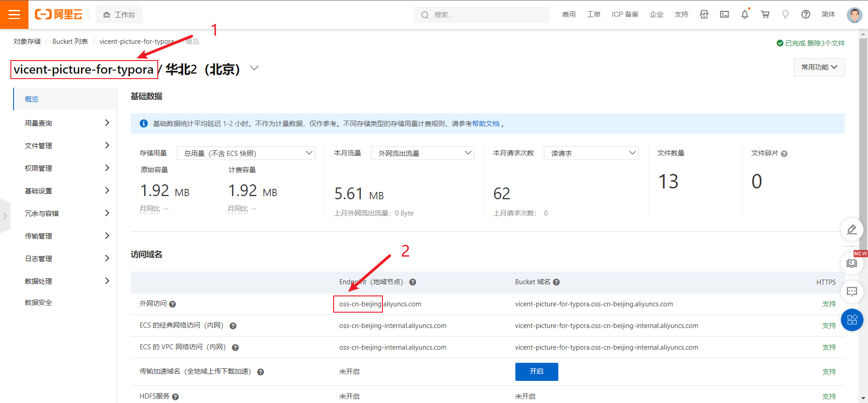
Task: Open the 费用 top menu
Action: (x=569, y=14)
